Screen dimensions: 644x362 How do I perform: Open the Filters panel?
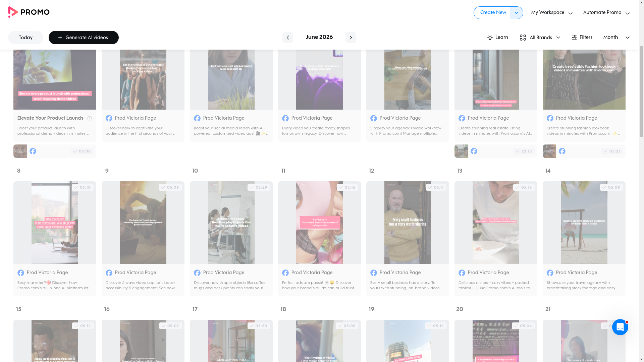pos(582,38)
